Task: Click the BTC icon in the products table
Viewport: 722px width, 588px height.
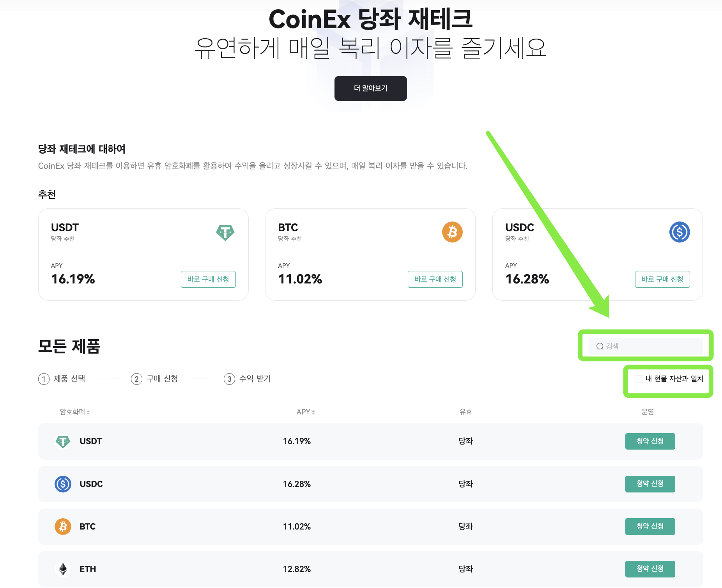Action: tap(63, 526)
